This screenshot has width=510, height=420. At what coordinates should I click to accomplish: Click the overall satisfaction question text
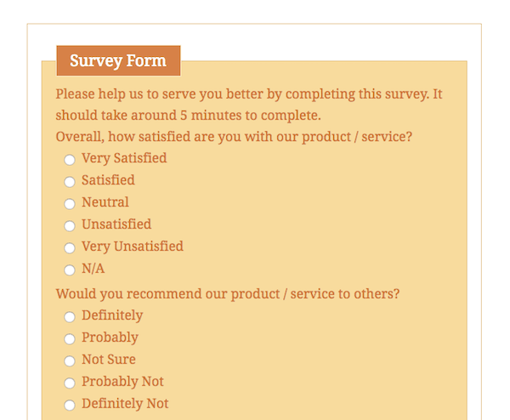234,137
